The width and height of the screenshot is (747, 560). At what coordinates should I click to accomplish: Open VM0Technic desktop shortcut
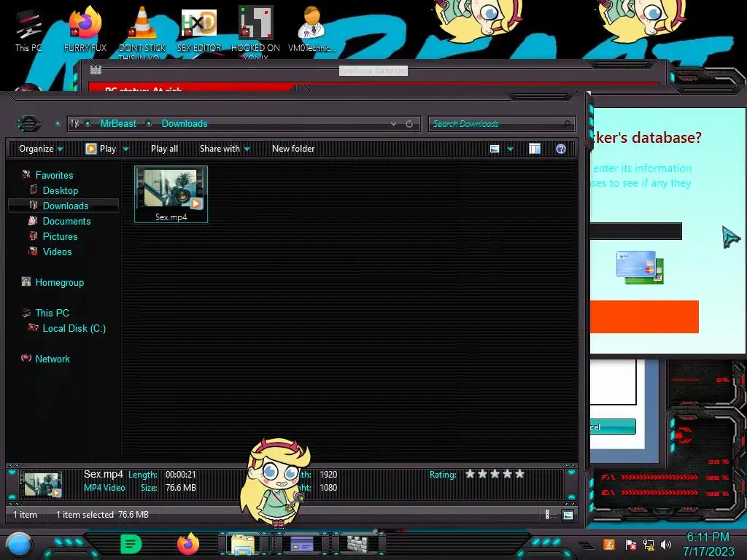[311, 30]
